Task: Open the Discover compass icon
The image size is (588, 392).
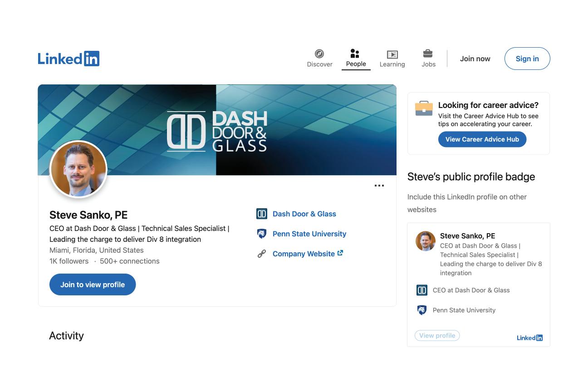Action: click(x=319, y=54)
